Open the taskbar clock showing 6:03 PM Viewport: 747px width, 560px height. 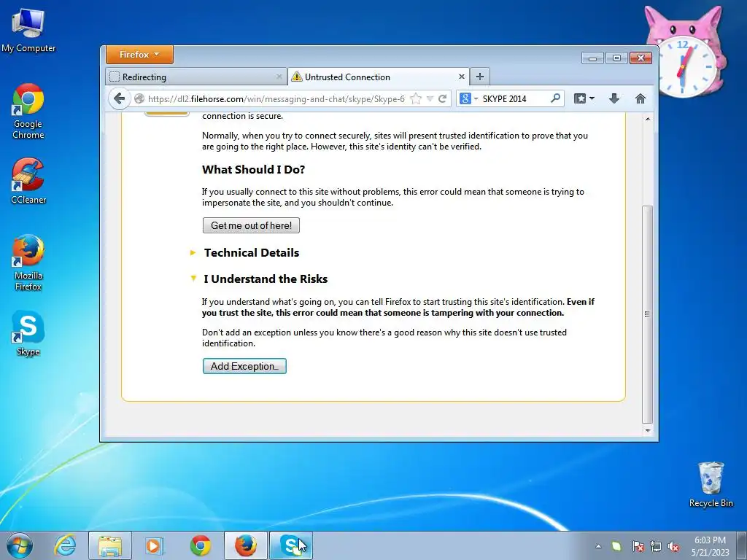coord(710,545)
